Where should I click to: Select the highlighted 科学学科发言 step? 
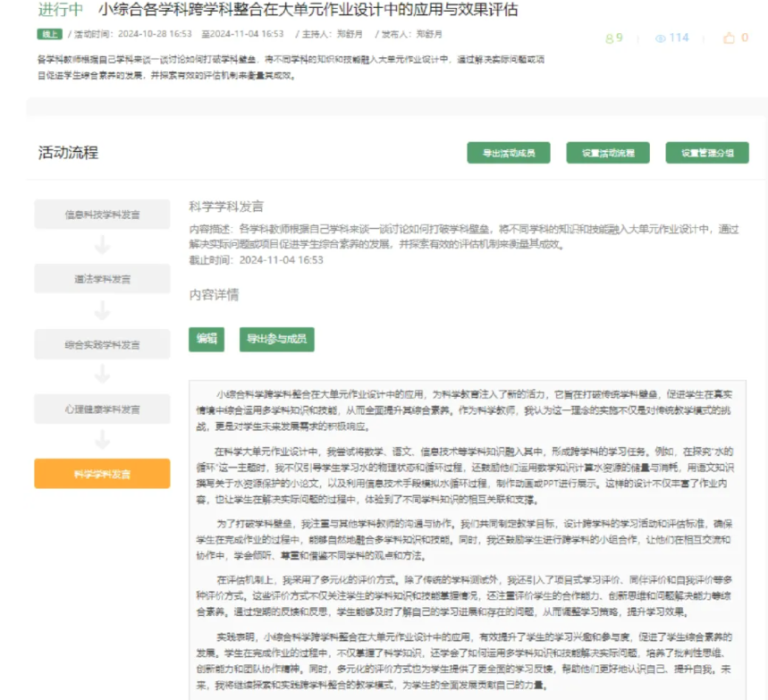pyautogui.click(x=102, y=474)
